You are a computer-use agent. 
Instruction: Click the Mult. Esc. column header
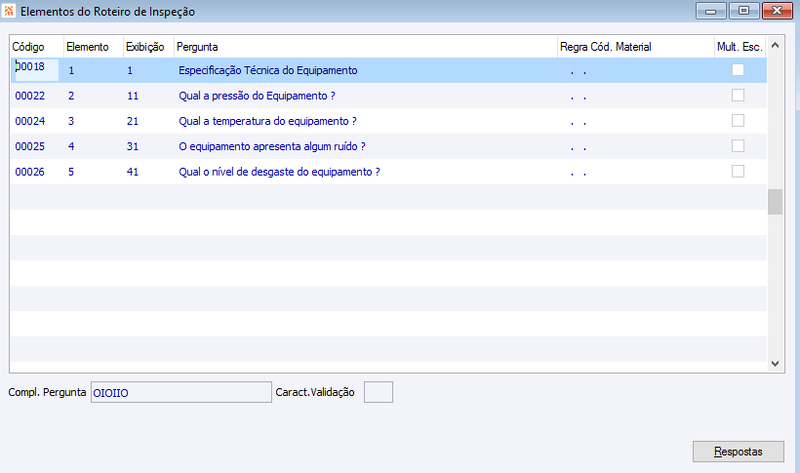(740, 47)
